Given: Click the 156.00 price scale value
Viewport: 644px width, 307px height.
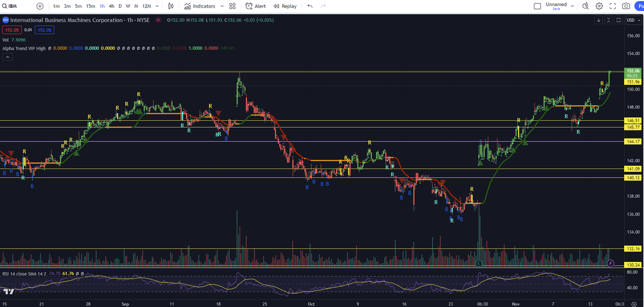Looking at the screenshot, I should tap(634, 36).
